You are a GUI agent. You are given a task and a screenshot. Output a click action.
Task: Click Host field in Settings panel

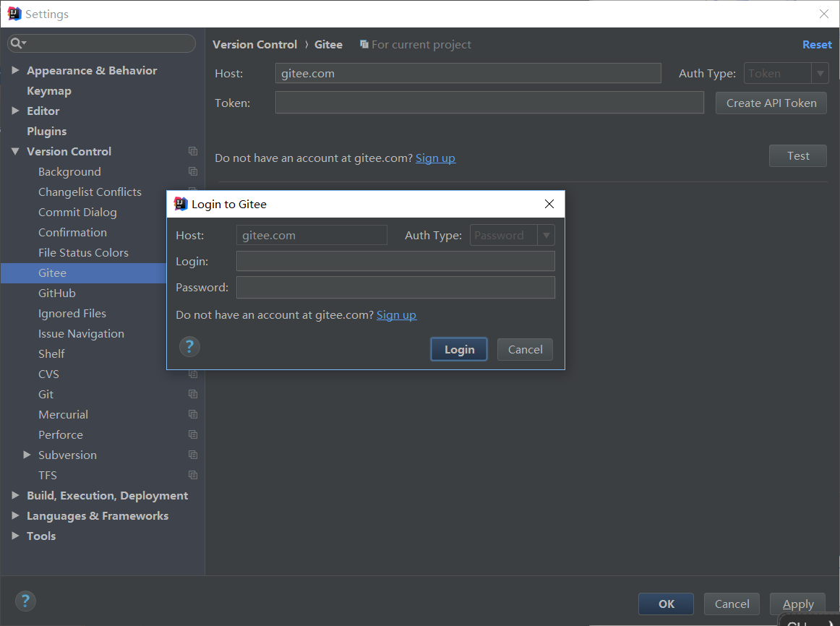click(x=468, y=73)
